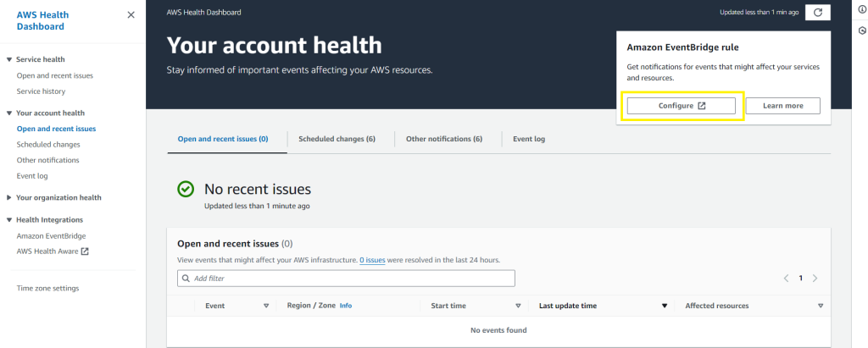The image size is (868, 348).
Task: Click the Event column header
Action: click(x=214, y=306)
